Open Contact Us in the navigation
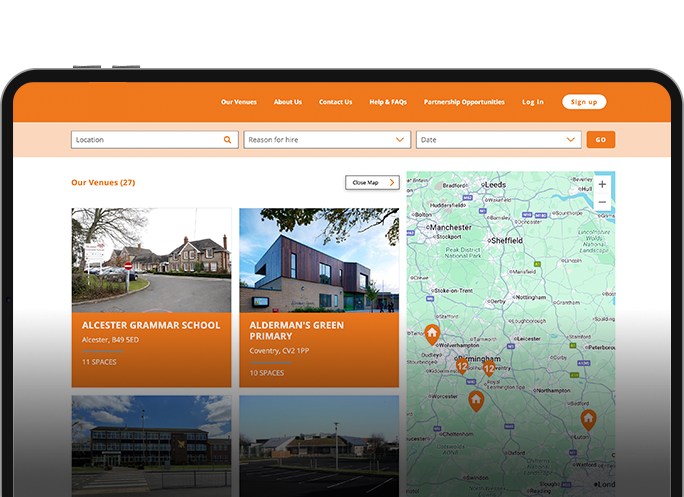The height and width of the screenshot is (497, 684). click(x=335, y=102)
